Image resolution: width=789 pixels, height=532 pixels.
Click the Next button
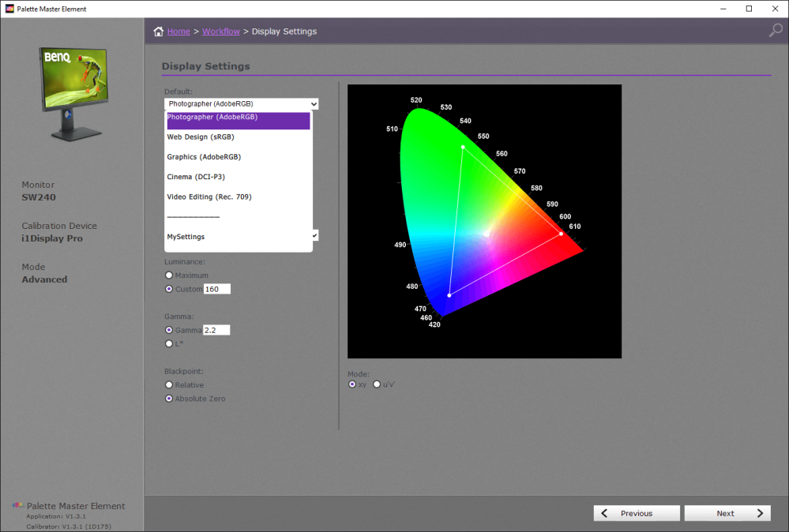727,513
